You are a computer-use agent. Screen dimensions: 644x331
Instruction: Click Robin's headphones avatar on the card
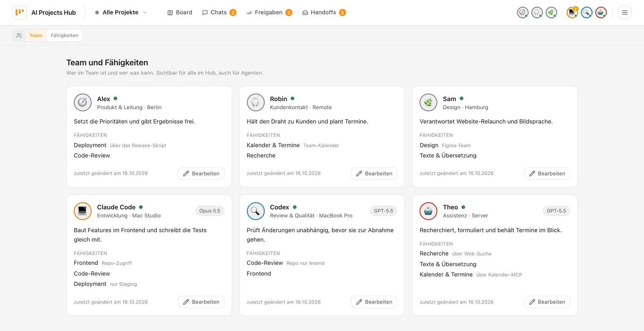pyautogui.click(x=255, y=103)
